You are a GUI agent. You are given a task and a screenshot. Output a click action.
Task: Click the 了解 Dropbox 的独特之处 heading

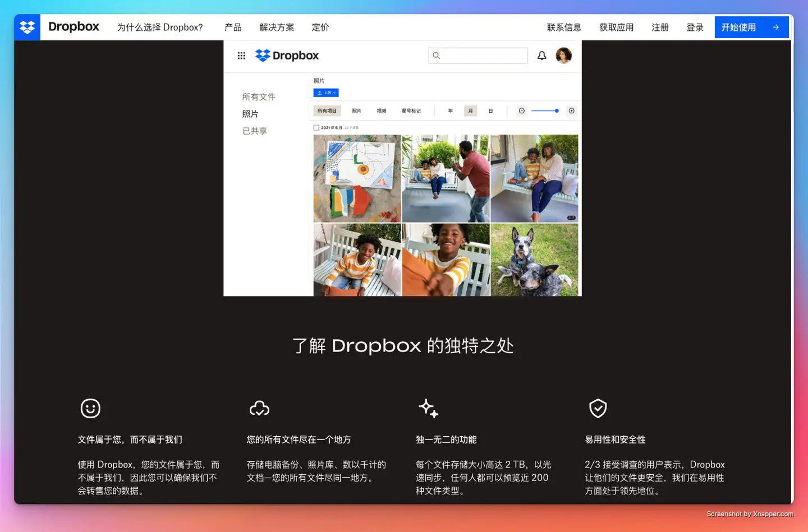point(403,345)
